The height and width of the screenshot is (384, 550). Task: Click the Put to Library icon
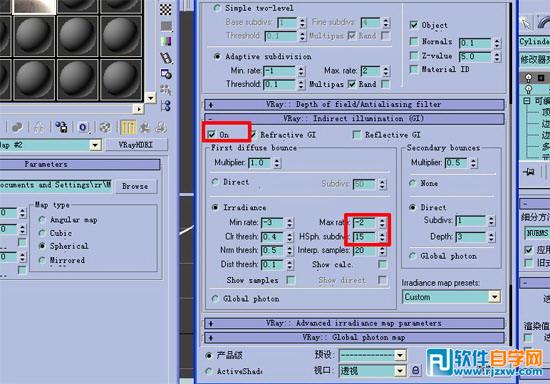tap(61, 127)
